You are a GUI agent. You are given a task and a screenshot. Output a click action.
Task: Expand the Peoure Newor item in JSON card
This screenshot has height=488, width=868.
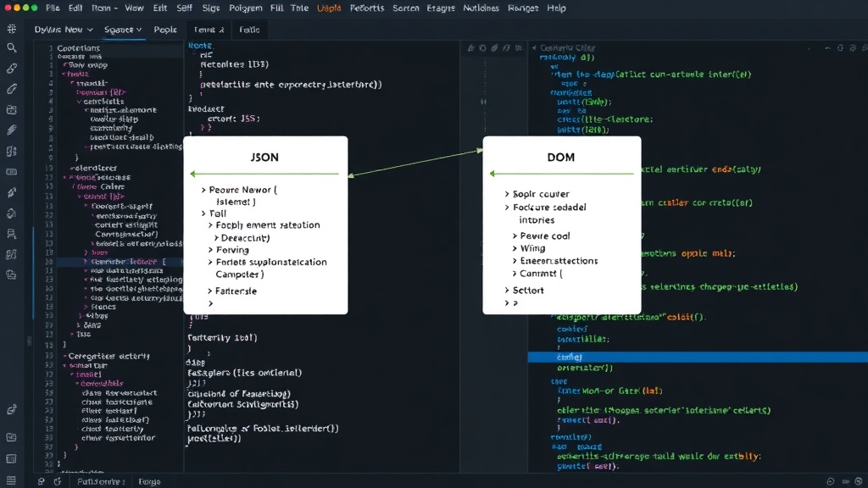click(x=203, y=190)
